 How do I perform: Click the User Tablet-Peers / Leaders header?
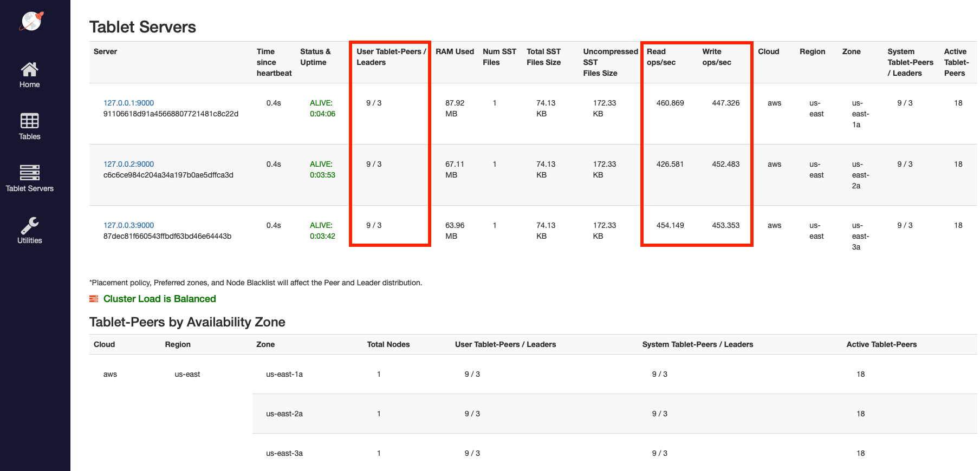coord(390,57)
